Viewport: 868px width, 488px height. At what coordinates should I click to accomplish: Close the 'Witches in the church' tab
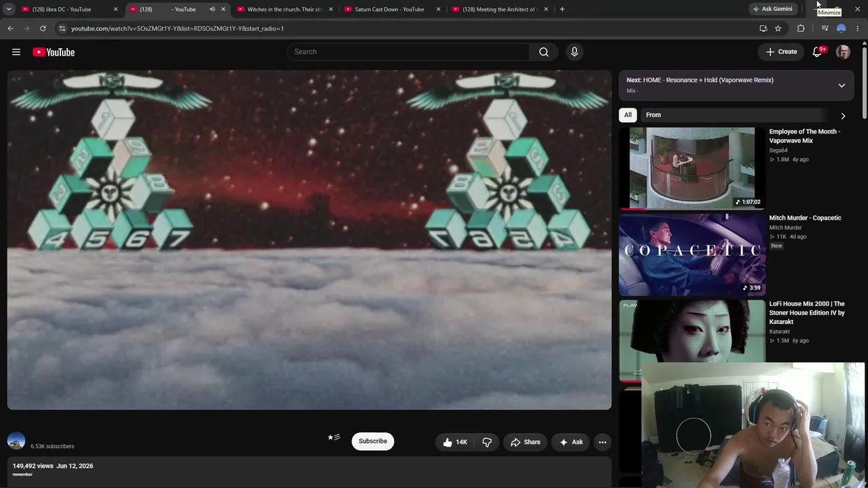[331, 9]
